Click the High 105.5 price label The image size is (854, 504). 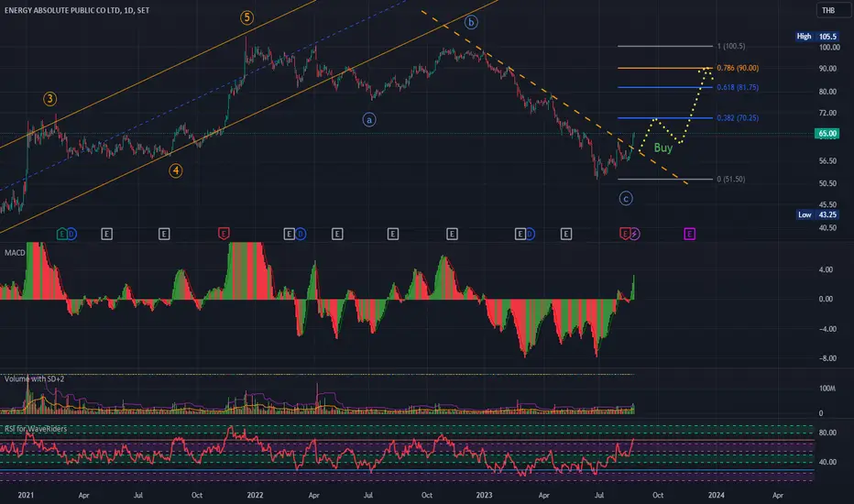[x=816, y=37]
